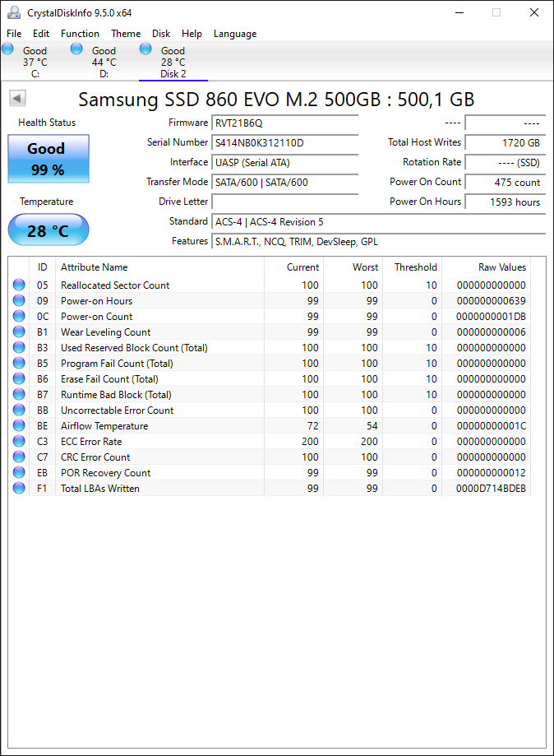Switch to the D: drive tab

point(104,62)
